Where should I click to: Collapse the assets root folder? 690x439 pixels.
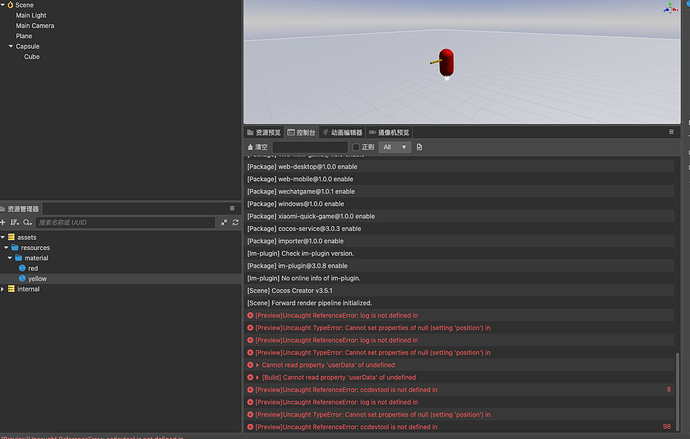pos(3,237)
